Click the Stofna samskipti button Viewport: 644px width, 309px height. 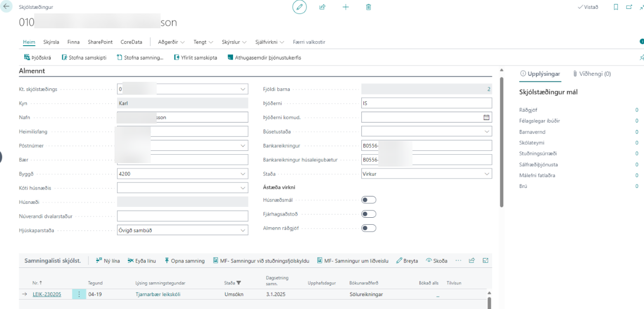(84, 58)
